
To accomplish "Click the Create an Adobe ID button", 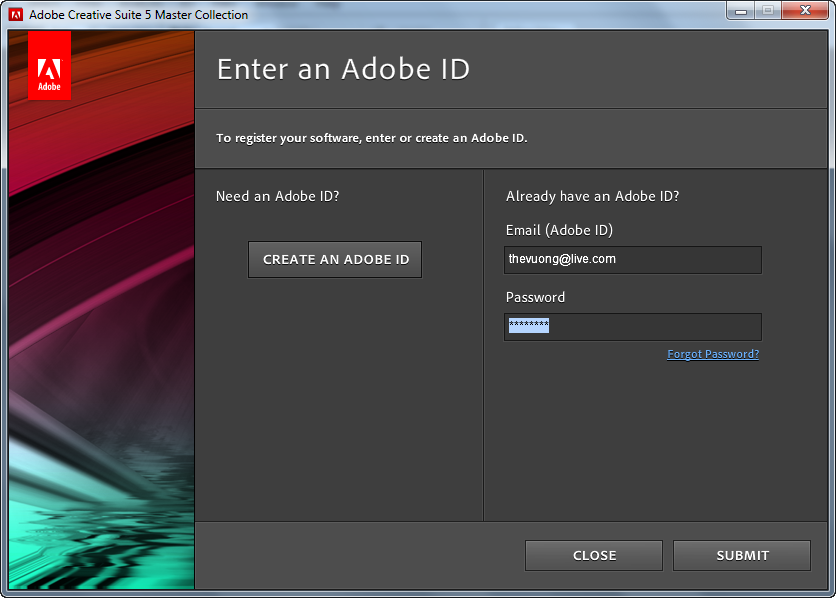I will (335, 260).
